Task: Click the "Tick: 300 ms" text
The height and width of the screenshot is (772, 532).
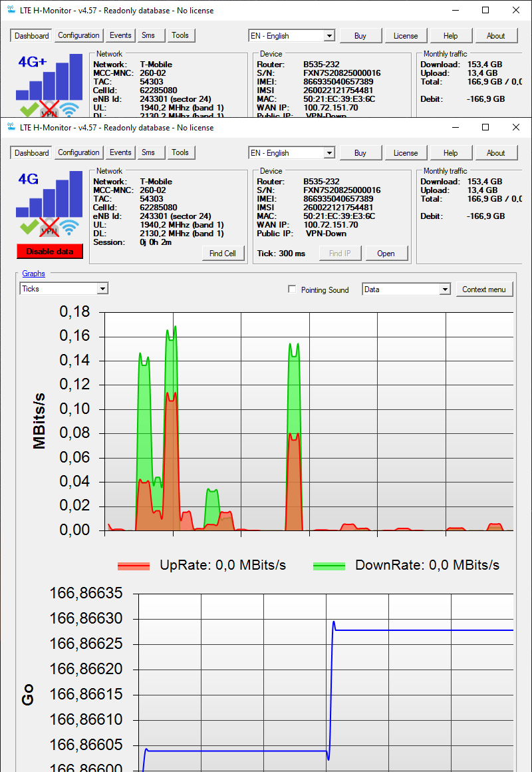Action: pos(281,254)
